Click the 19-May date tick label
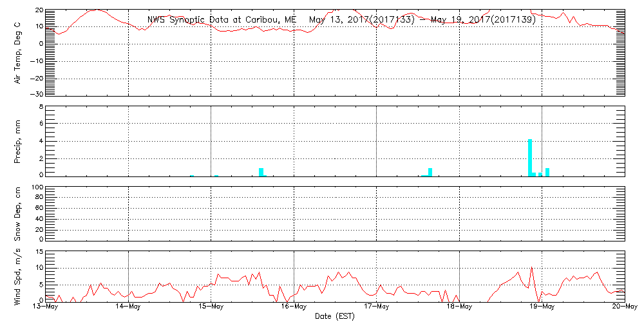The image size is (644, 322). tap(542, 307)
